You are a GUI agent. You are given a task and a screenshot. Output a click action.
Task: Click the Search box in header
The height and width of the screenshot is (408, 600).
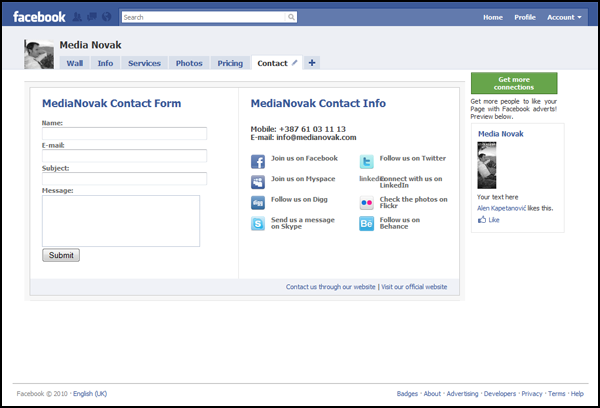(204, 17)
